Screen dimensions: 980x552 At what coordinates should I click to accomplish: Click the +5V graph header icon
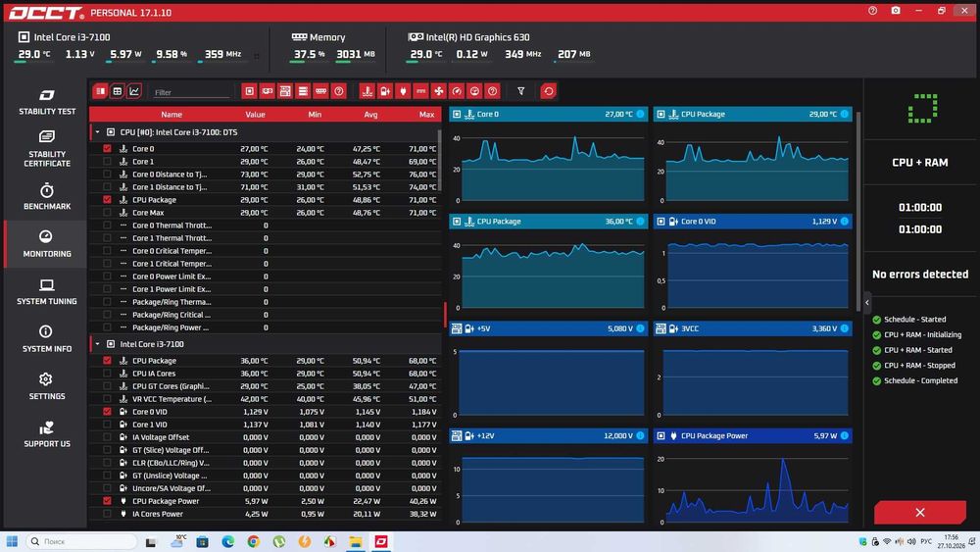tap(457, 328)
